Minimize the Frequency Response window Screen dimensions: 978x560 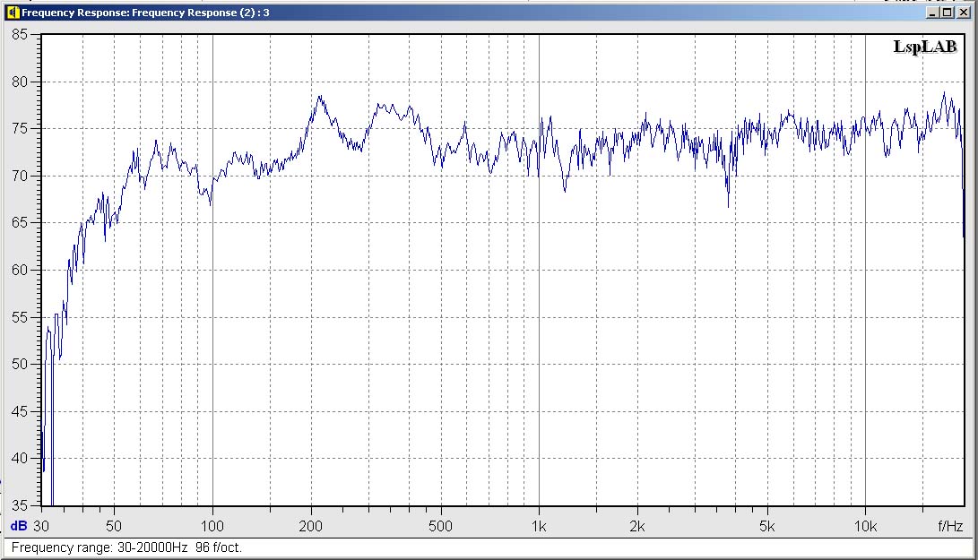pyautogui.click(x=933, y=13)
